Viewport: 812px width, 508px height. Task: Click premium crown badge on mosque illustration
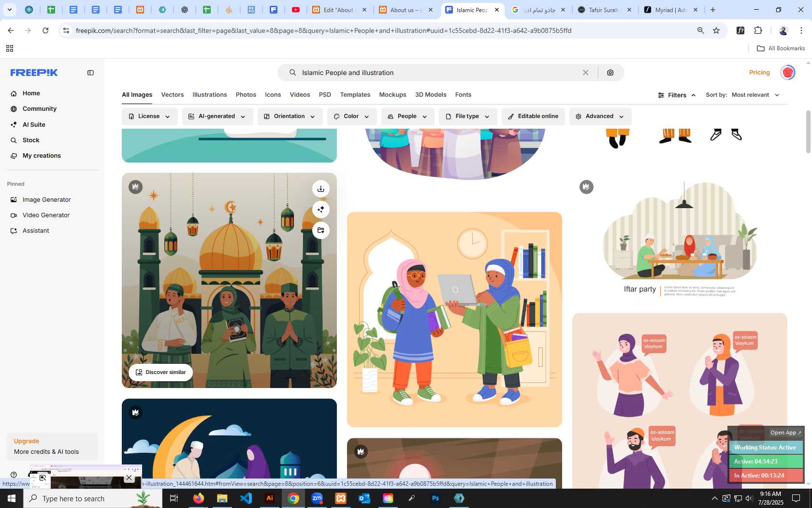[x=136, y=187]
